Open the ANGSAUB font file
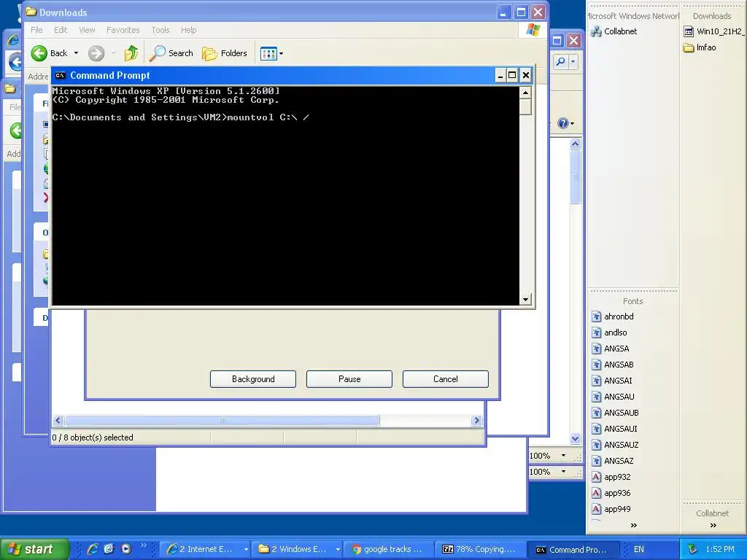 [615, 413]
